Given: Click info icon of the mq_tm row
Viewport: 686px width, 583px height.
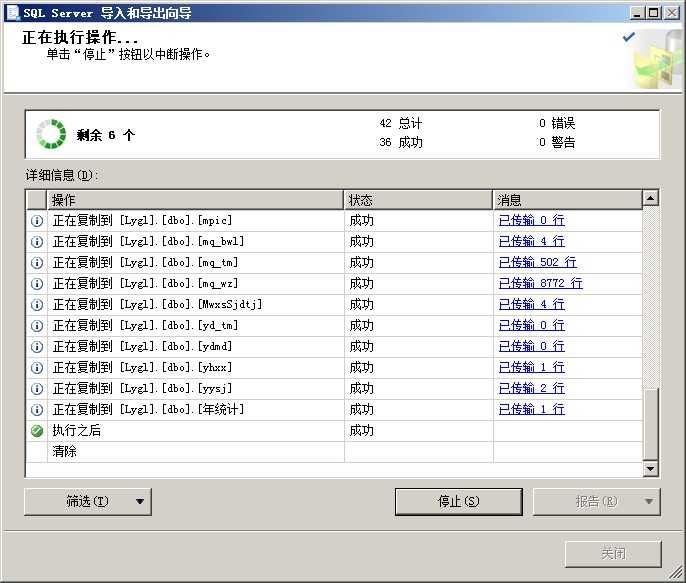Looking at the screenshot, I should point(37,263).
